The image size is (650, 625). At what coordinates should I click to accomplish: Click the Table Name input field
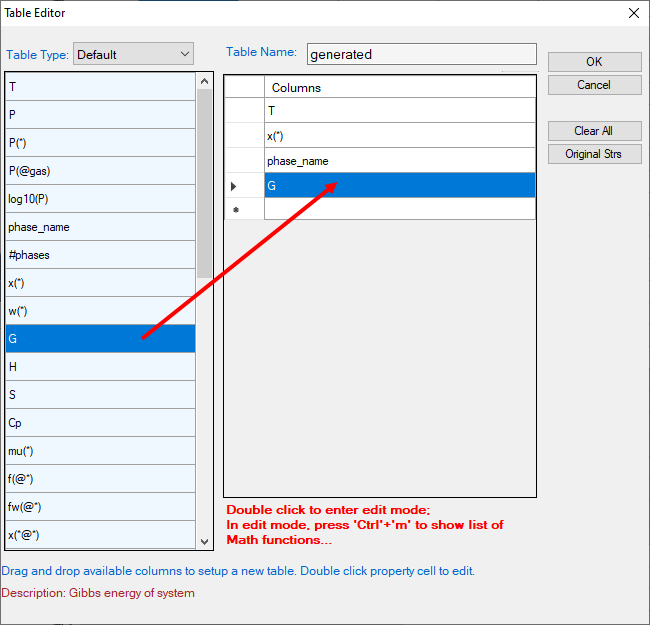point(421,54)
